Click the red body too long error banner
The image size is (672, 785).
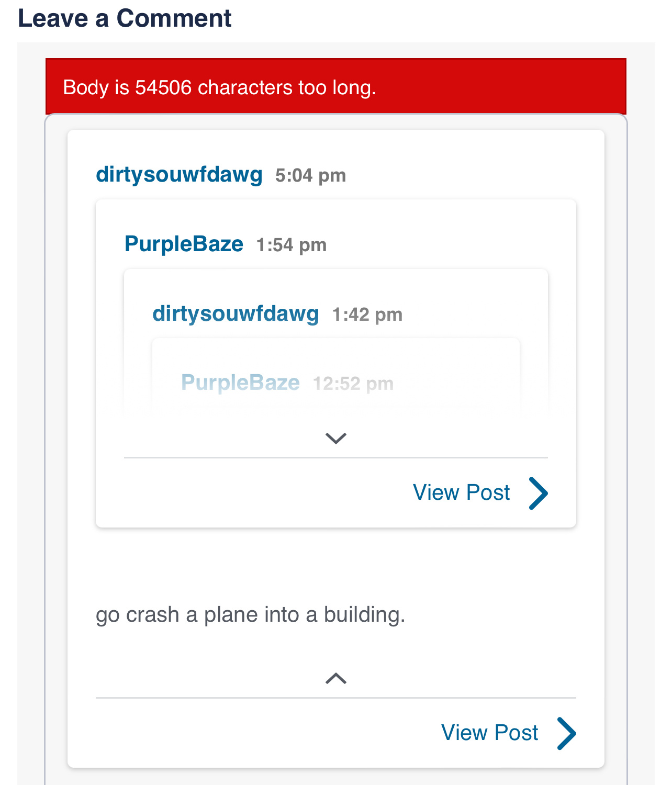coord(335,87)
